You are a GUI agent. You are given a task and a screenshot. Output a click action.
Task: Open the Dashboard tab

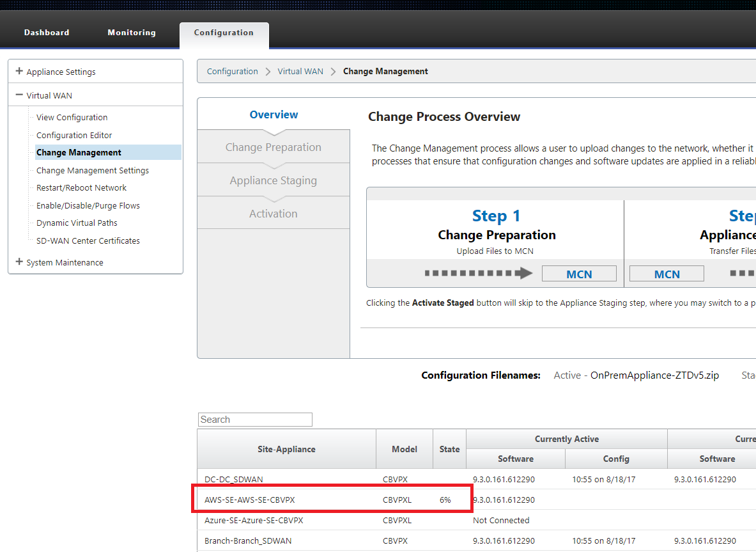click(47, 33)
